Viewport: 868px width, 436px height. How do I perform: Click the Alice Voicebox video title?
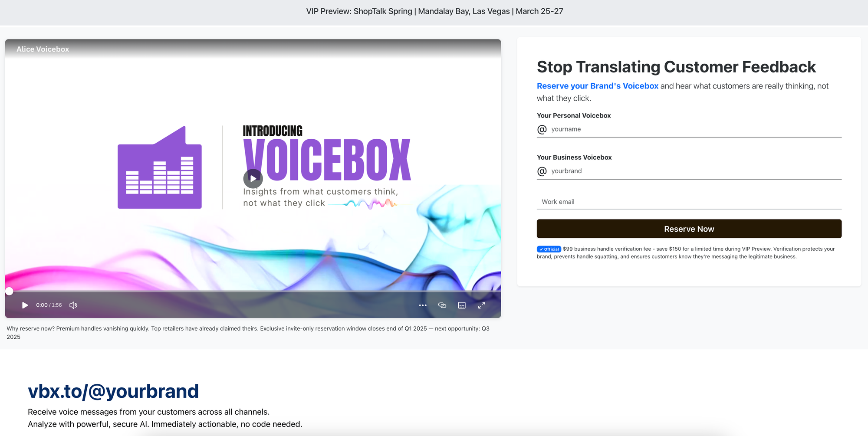43,49
